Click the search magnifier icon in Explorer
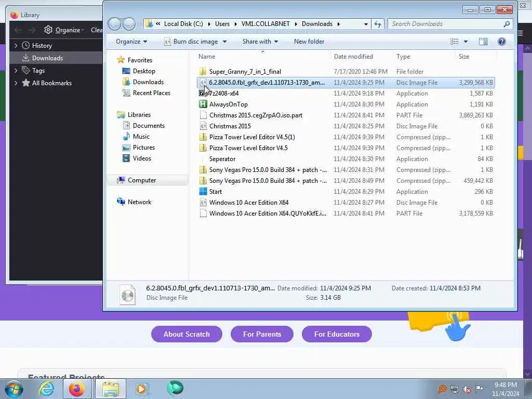Image resolution: width=532 pixels, height=399 pixels. [x=507, y=24]
